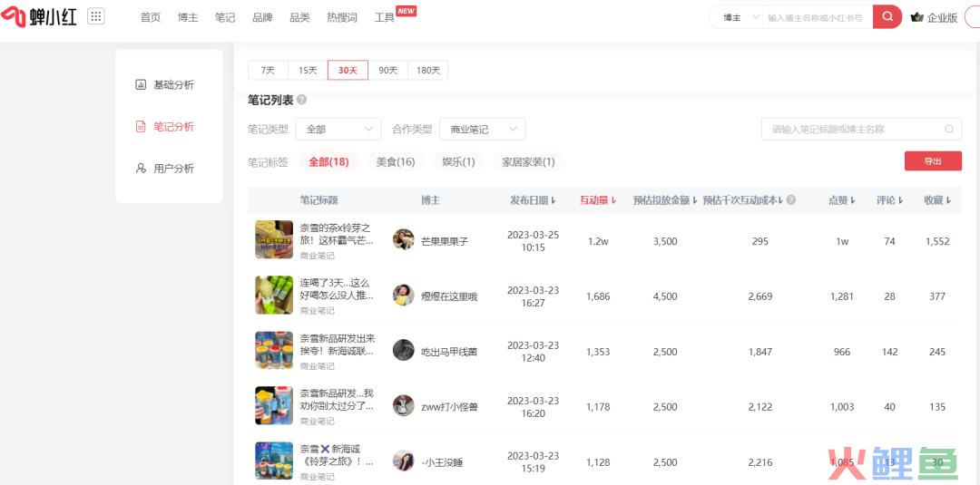Screen dimensions: 980x485
Task: Click the 笔记分析 document icon
Action: tap(141, 126)
